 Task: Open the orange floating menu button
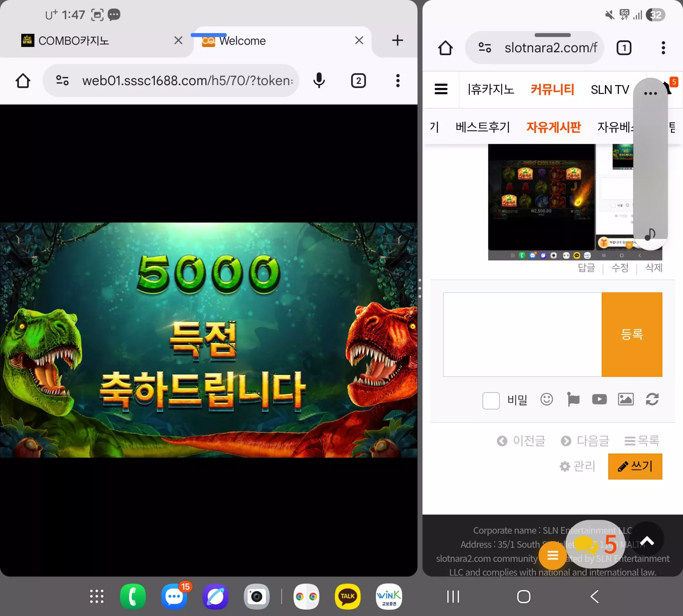point(552,555)
